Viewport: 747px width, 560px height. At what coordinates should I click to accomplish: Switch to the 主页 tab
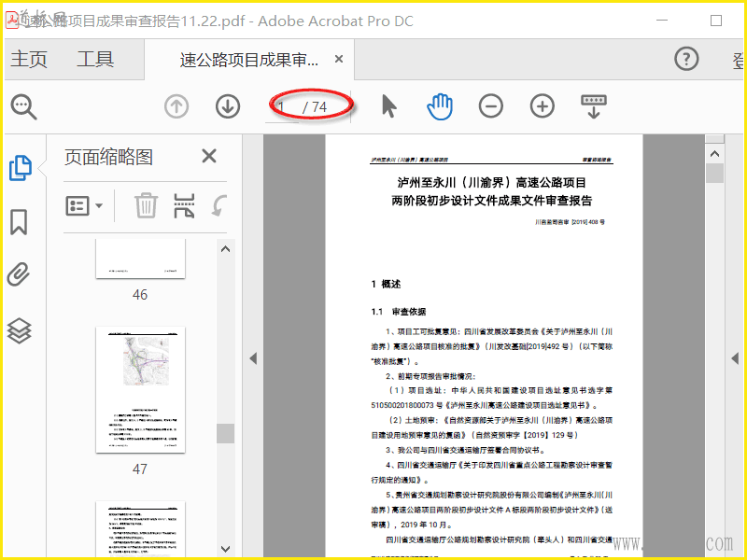click(x=29, y=59)
